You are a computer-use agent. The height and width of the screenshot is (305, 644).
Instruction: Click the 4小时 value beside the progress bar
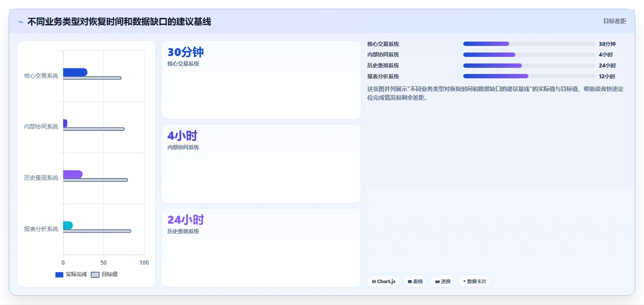[605, 55]
